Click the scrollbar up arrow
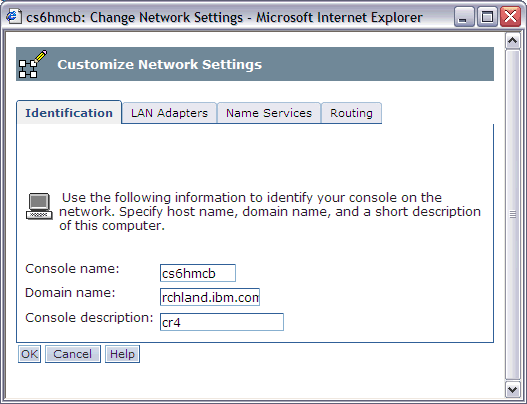Viewport: 527px width, 404px height. [513, 41]
